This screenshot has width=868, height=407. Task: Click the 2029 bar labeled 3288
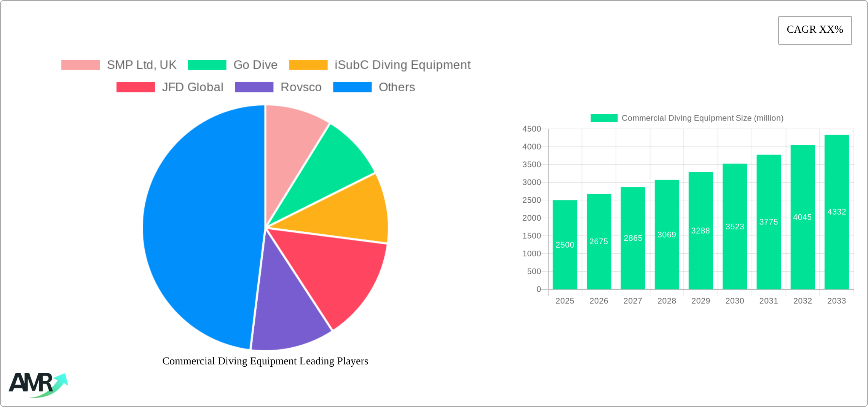(x=701, y=231)
